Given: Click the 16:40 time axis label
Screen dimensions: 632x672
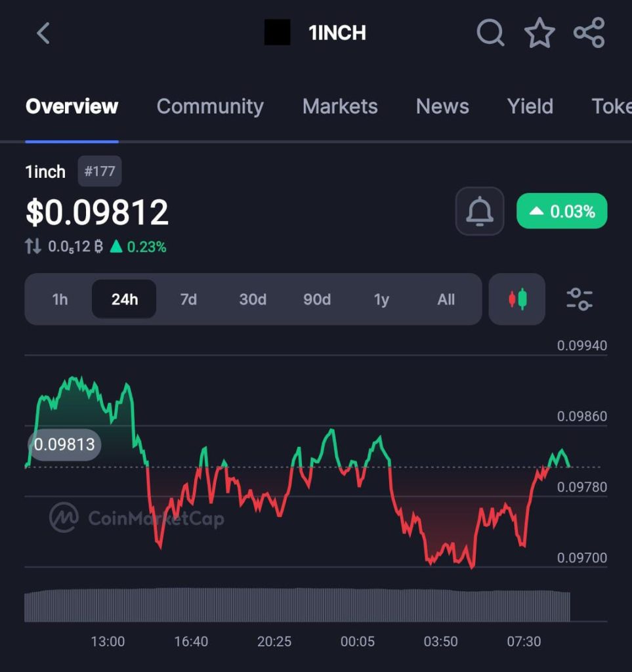Looking at the screenshot, I should (x=191, y=641).
